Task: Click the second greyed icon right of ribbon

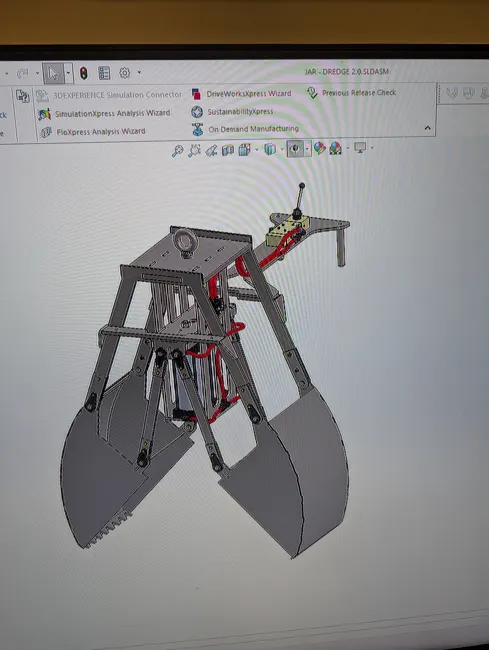Action: (x=469, y=93)
